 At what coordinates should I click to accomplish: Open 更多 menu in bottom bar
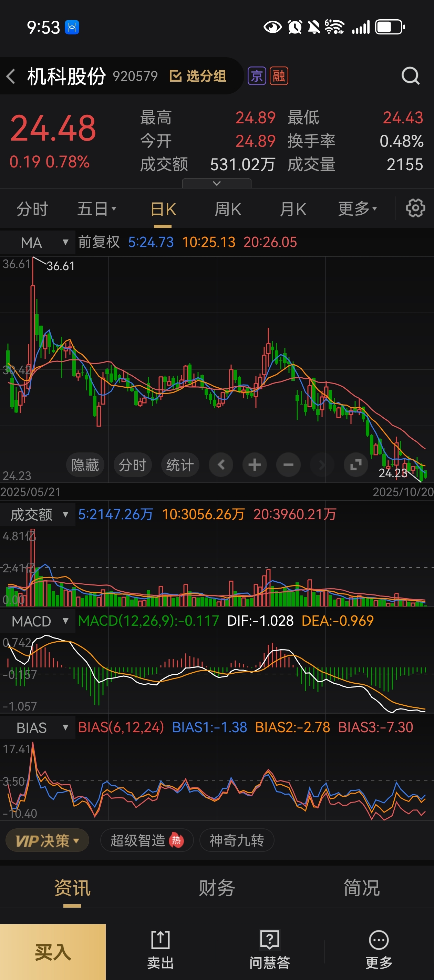379,950
